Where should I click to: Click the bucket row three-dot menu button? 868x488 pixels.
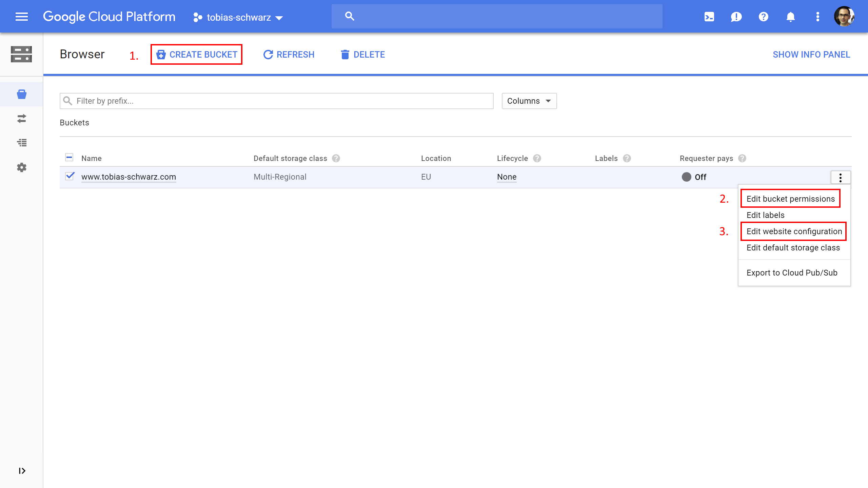841,177
